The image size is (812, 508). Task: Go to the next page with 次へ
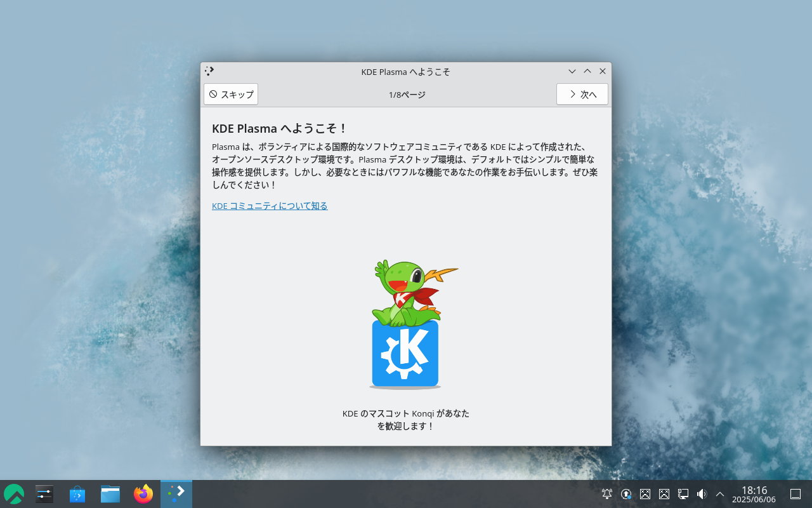(x=582, y=94)
